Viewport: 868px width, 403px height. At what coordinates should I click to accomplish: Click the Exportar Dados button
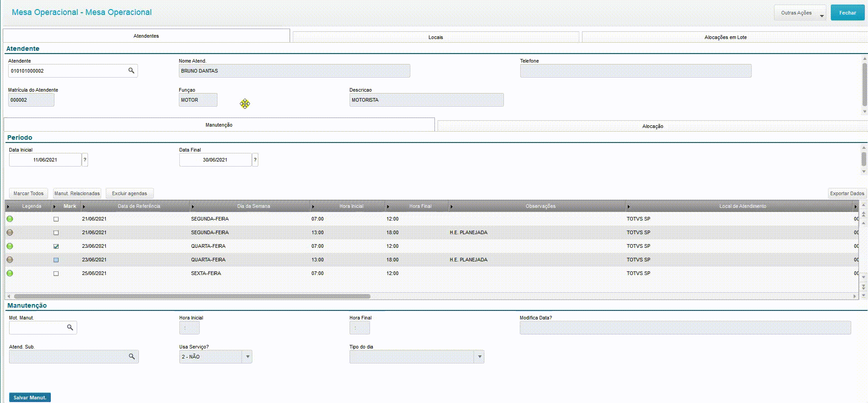[x=847, y=193]
